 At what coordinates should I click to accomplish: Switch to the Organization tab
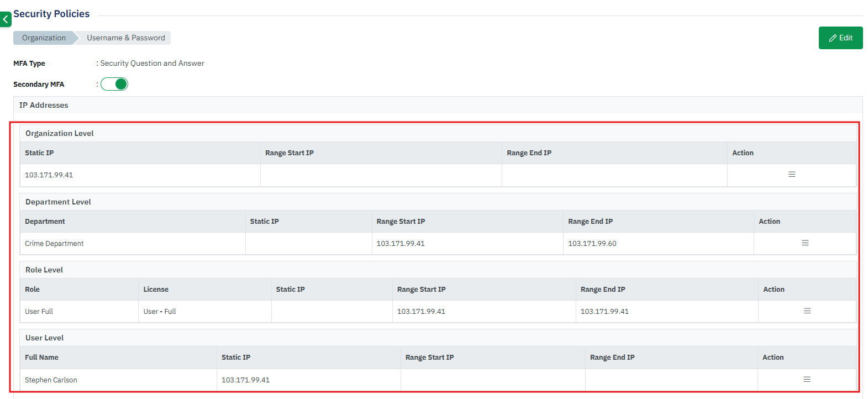pyautogui.click(x=44, y=38)
